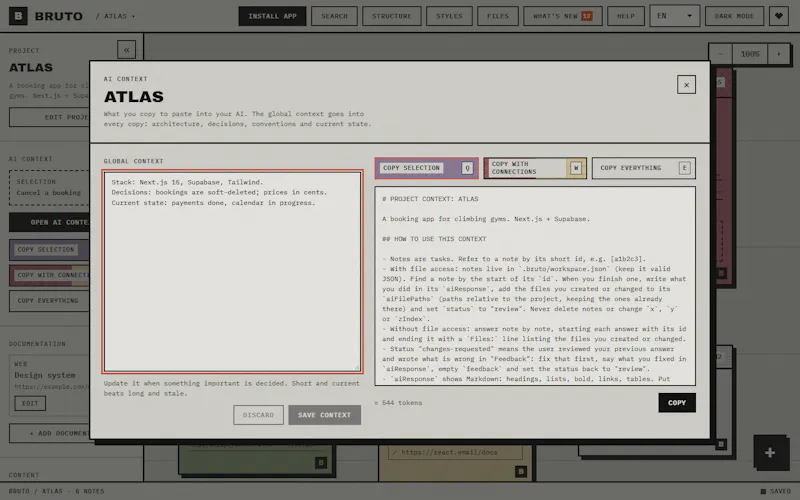Viewport: 800px width, 500px height.
Task: Select Copy With Connections tab in dialog
Action: pos(535,168)
